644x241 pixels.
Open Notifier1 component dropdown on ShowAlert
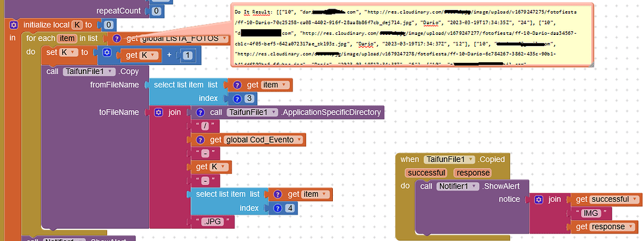coord(458,186)
